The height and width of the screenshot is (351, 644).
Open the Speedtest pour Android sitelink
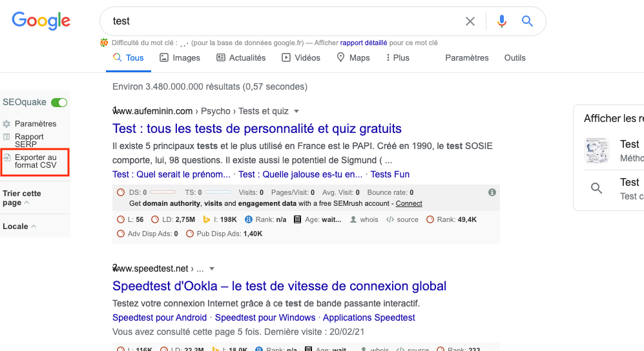tap(160, 318)
